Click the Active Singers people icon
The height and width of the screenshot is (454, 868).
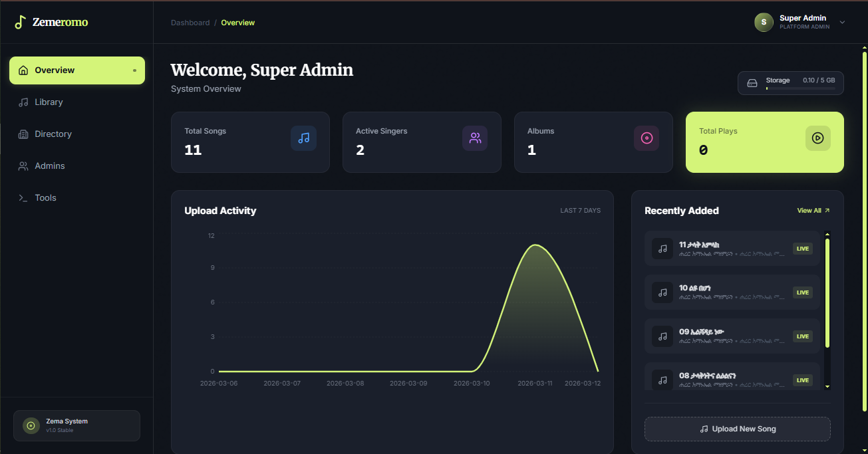475,138
